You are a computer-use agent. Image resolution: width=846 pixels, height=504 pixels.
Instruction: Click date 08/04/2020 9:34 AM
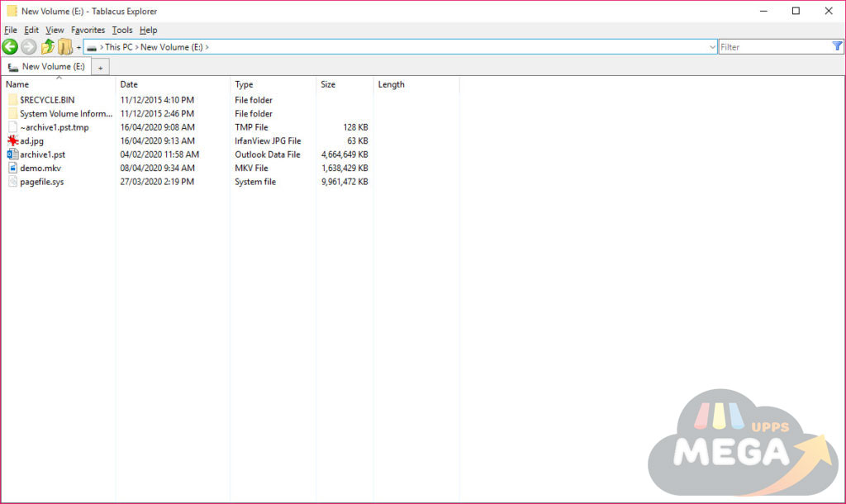[158, 168]
